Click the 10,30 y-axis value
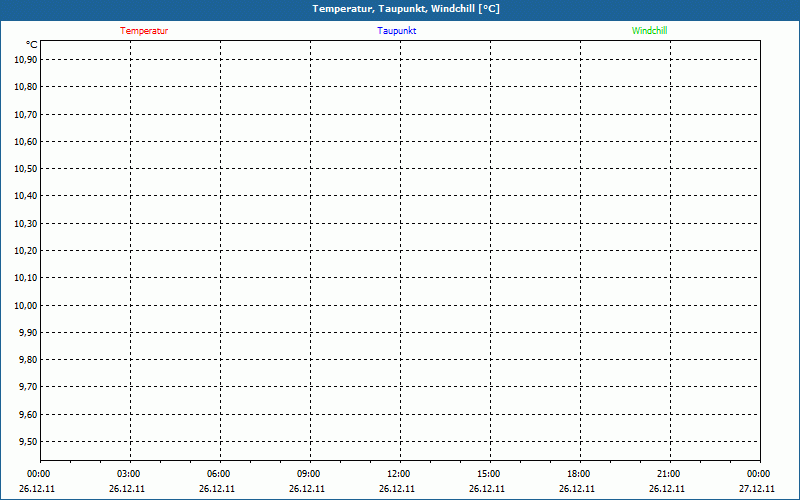This screenshot has height=500, width=800. click(26, 223)
